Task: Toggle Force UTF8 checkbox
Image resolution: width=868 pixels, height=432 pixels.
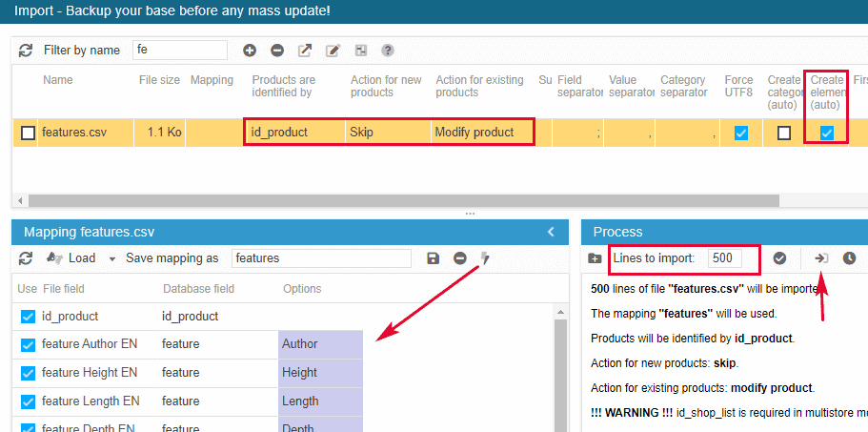Action: coord(740,134)
